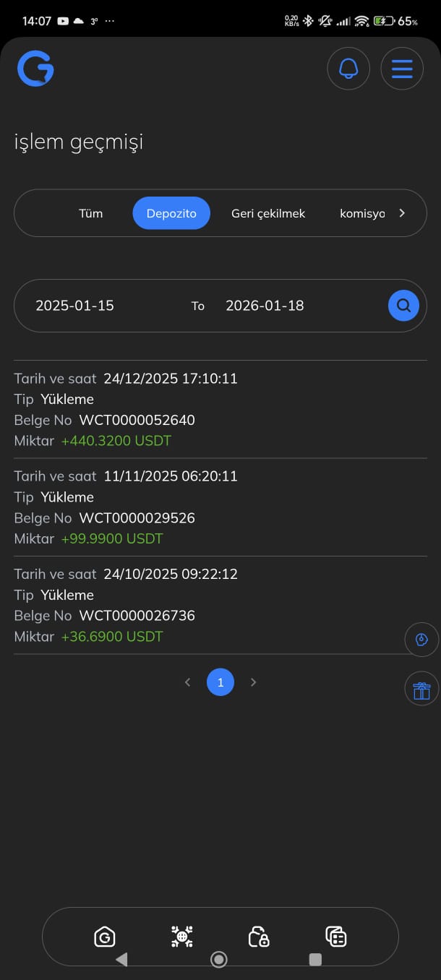Select the Depozito tab

(171, 213)
